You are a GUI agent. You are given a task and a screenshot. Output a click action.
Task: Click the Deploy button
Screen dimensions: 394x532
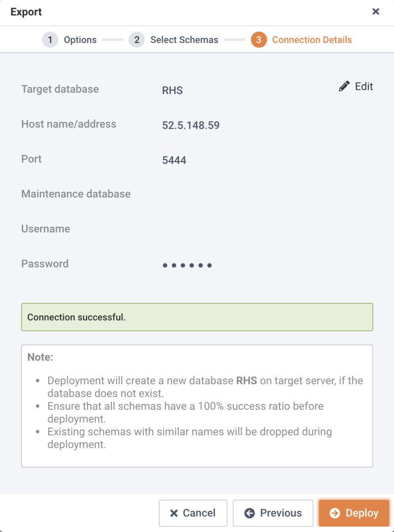click(x=354, y=513)
